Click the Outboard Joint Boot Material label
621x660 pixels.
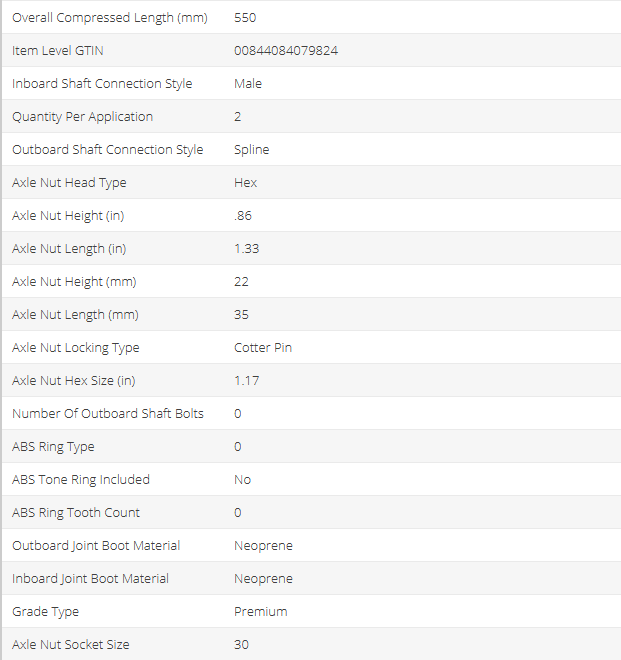coord(96,545)
